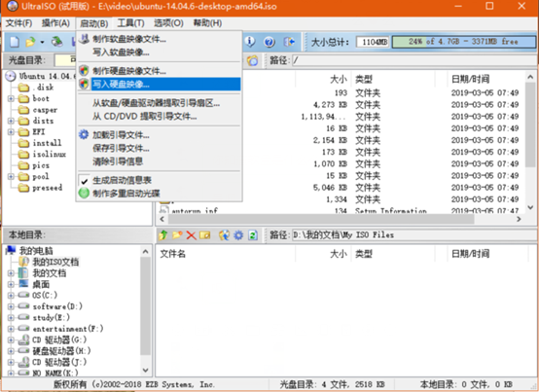Click the exit door toolbar icon

[289, 42]
